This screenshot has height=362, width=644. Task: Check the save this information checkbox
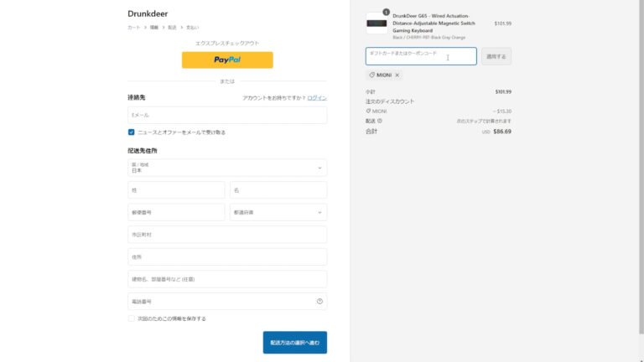[x=132, y=318]
